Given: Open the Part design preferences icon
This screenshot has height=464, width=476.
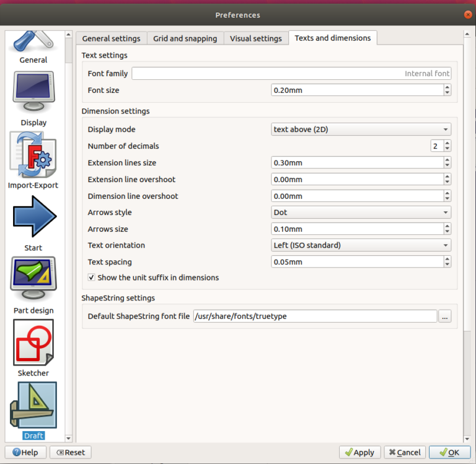Looking at the screenshot, I should click(x=33, y=279).
